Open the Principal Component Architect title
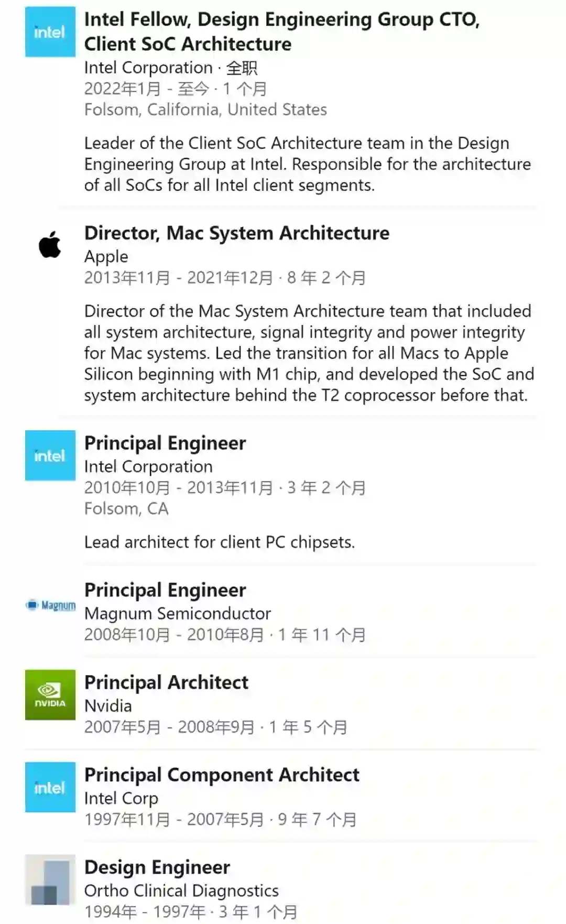566x924 pixels. pos(222,775)
